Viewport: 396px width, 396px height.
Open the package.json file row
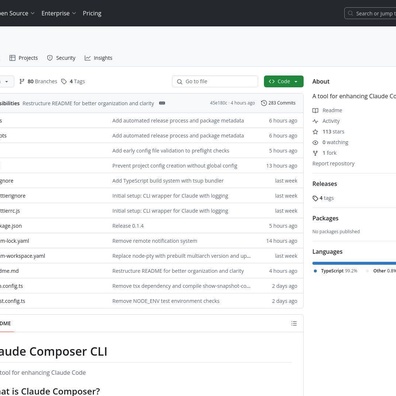[151, 226]
